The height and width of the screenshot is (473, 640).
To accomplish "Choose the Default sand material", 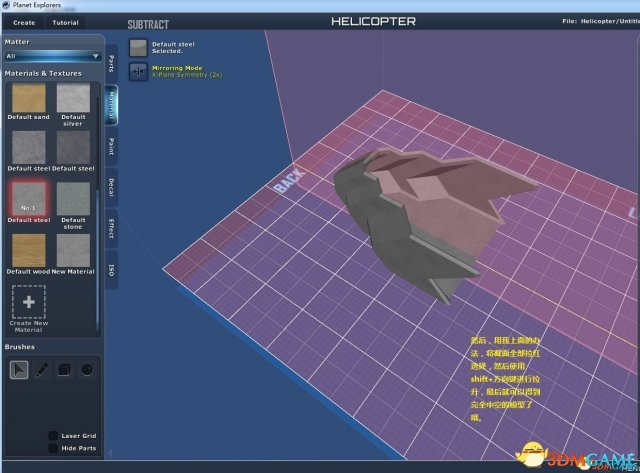I will point(29,98).
